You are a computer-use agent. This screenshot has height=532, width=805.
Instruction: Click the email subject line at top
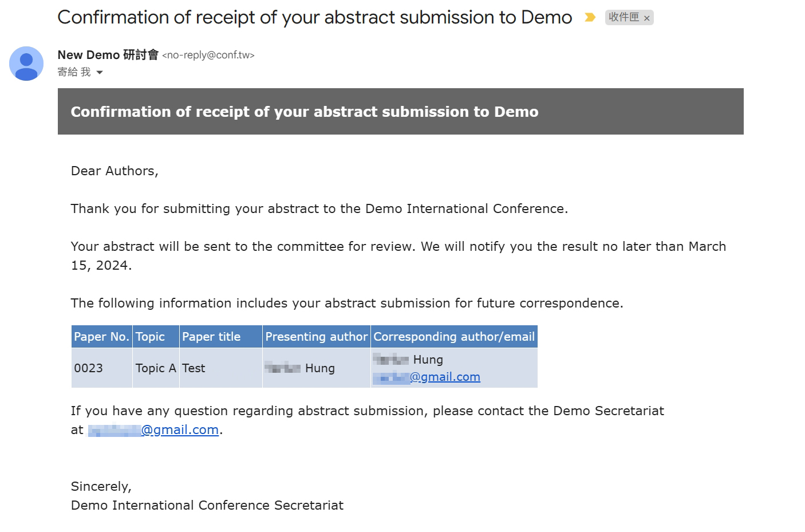[x=315, y=17]
